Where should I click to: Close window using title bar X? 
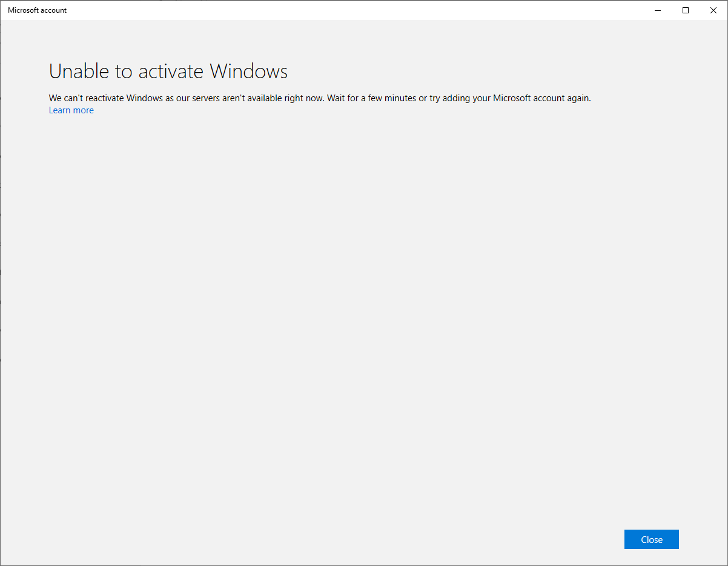[x=713, y=10]
